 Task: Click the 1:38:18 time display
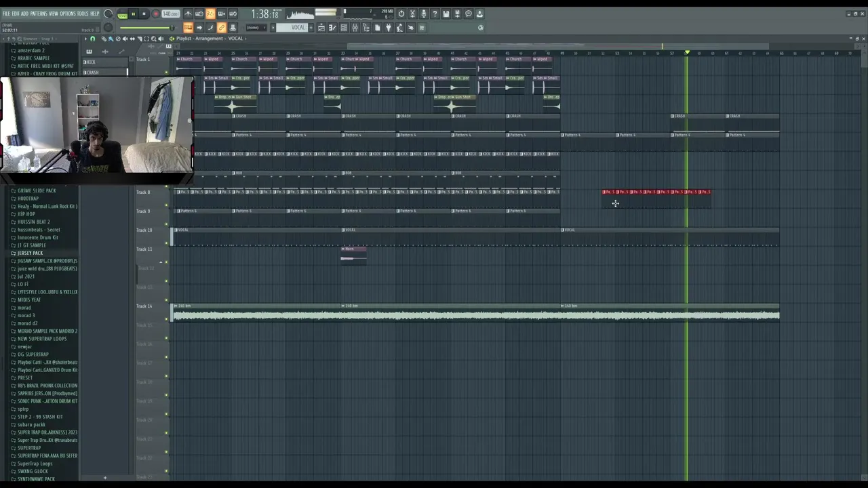coord(265,14)
